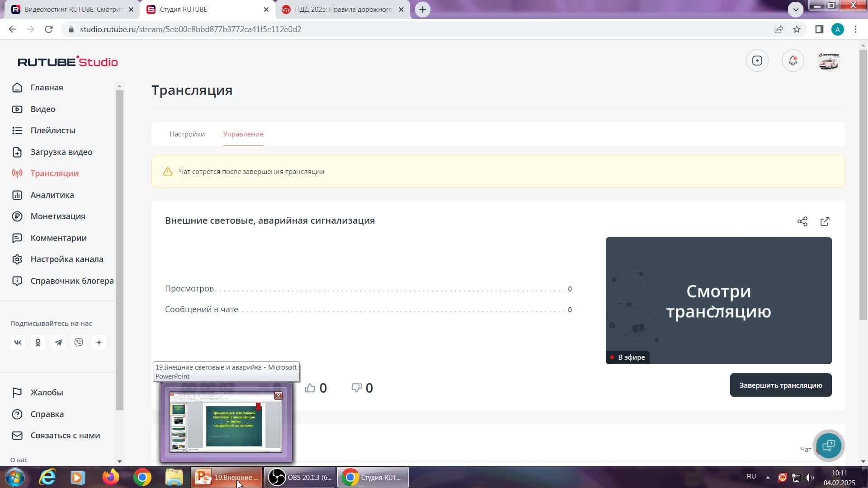The image size is (868, 488).
Task: Click the Odnoklassniki social icon
Action: coord(38,343)
